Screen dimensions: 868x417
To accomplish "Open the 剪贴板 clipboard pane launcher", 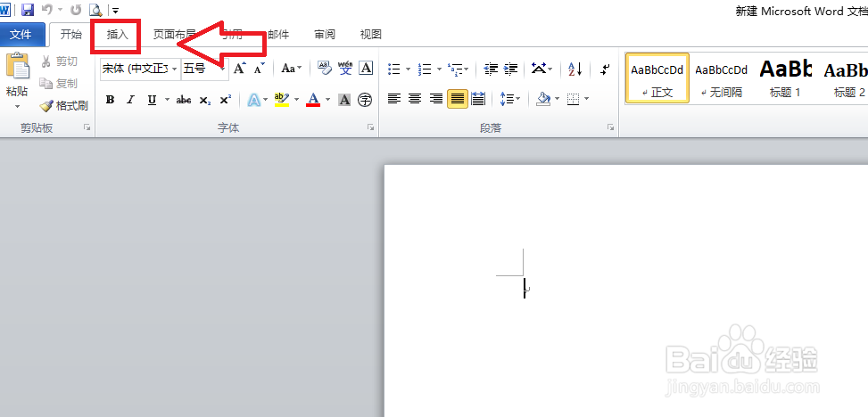I will [x=87, y=127].
